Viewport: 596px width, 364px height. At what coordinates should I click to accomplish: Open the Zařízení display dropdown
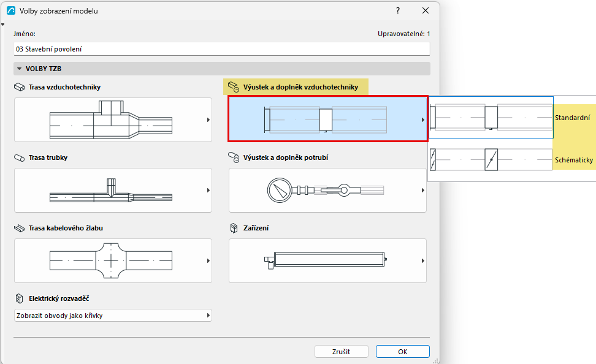[327, 260]
